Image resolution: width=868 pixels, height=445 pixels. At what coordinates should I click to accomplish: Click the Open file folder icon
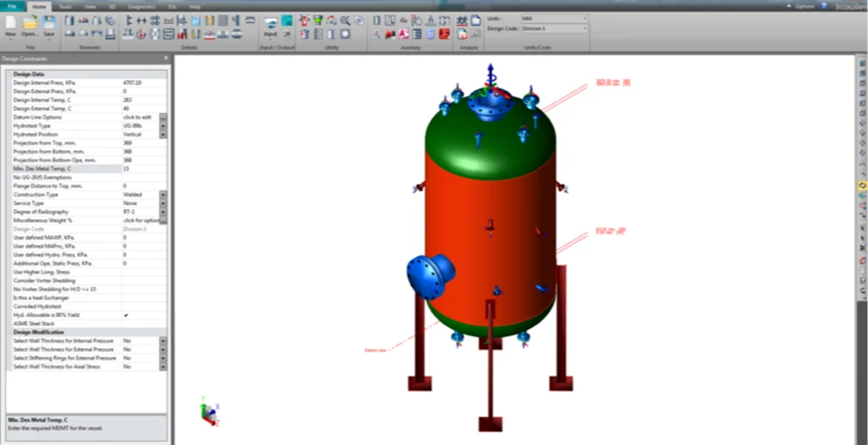[30, 23]
